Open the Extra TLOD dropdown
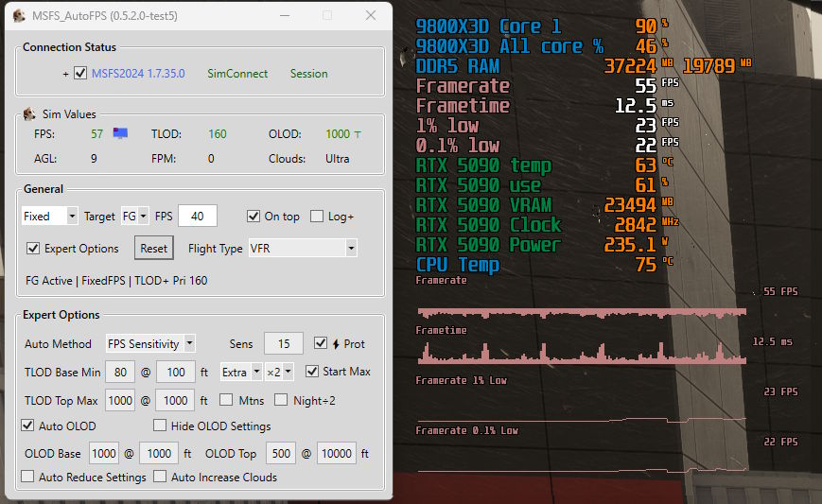 pyautogui.click(x=240, y=372)
